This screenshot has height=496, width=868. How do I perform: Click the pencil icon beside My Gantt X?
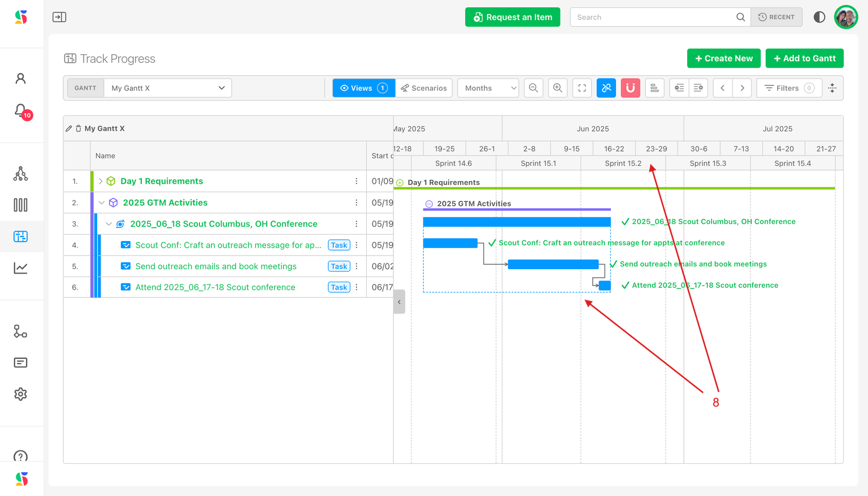[69, 129]
